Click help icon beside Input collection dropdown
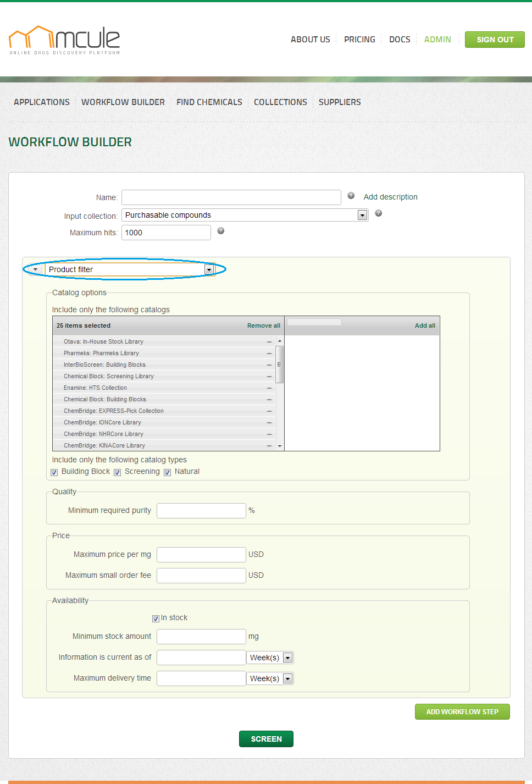The height and width of the screenshot is (784, 532). click(x=379, y=213)
